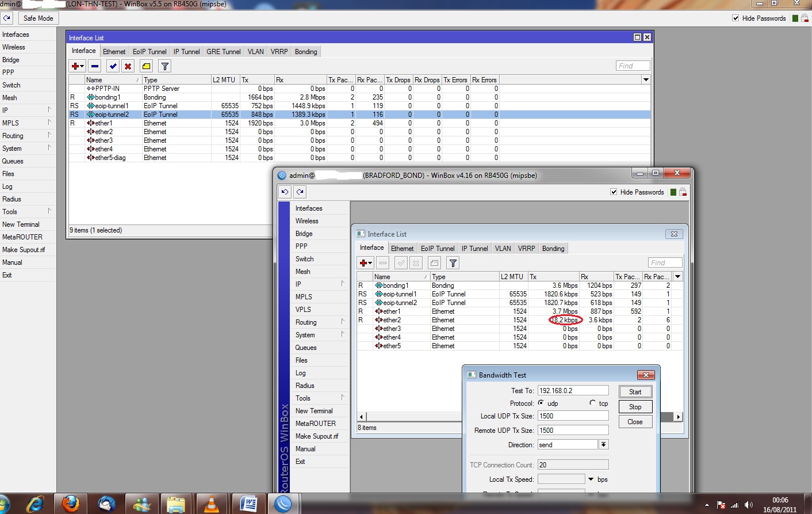Click the horizontal scrollbar in BRADFORD_BOND Interface List
This screenshot has height=514, width=812.
pyautogui.click(x=414, y=417)
